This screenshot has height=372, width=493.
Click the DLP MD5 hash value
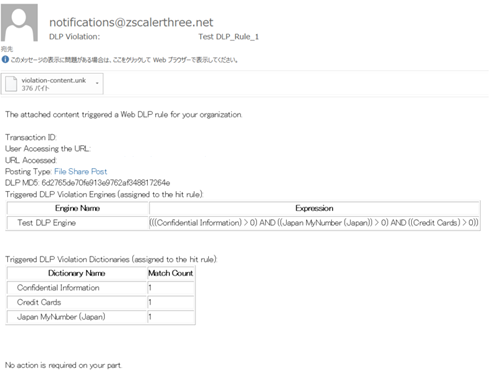(106, 183)
